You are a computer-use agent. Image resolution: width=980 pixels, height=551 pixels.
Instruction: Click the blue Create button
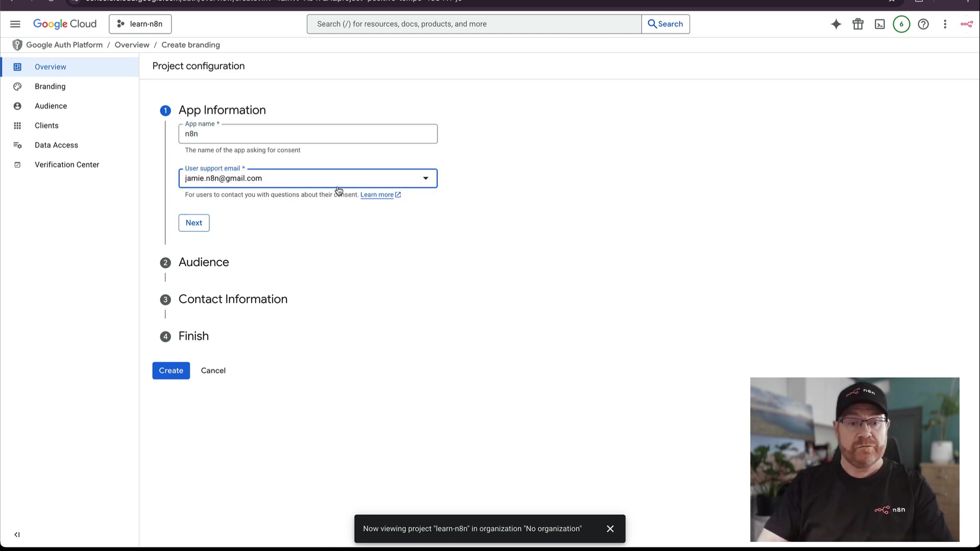pos(171,370)
